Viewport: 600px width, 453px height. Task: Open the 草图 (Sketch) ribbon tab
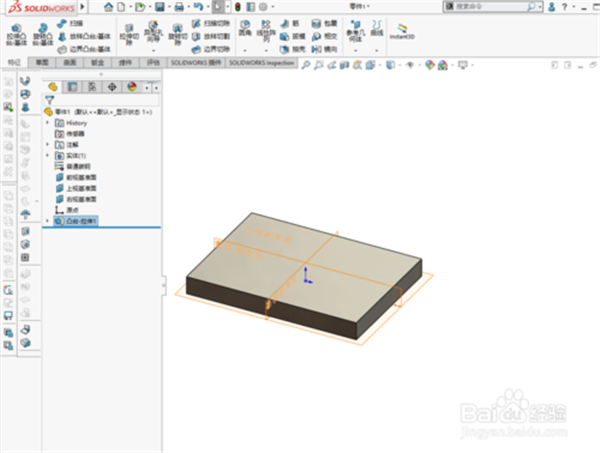tap(40, 62)
